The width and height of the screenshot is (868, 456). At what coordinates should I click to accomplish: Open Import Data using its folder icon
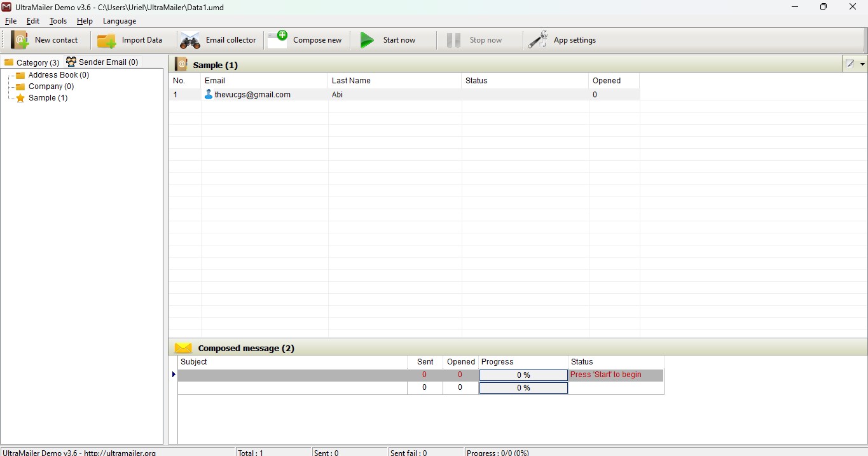pos(106,39)
